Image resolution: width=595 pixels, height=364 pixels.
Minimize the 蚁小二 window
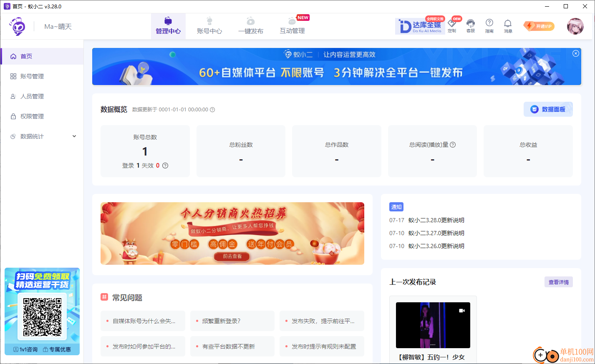tap(547, 6)
